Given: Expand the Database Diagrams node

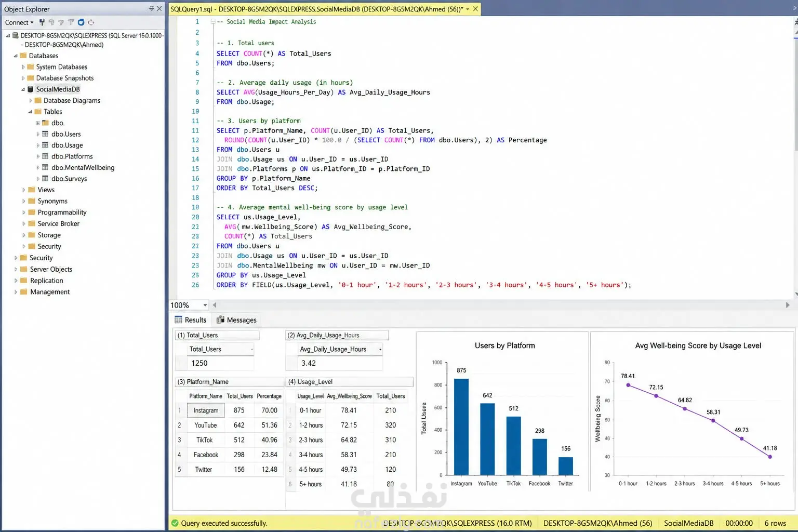Looking at the screenshot, I should (x=31, y=101).
